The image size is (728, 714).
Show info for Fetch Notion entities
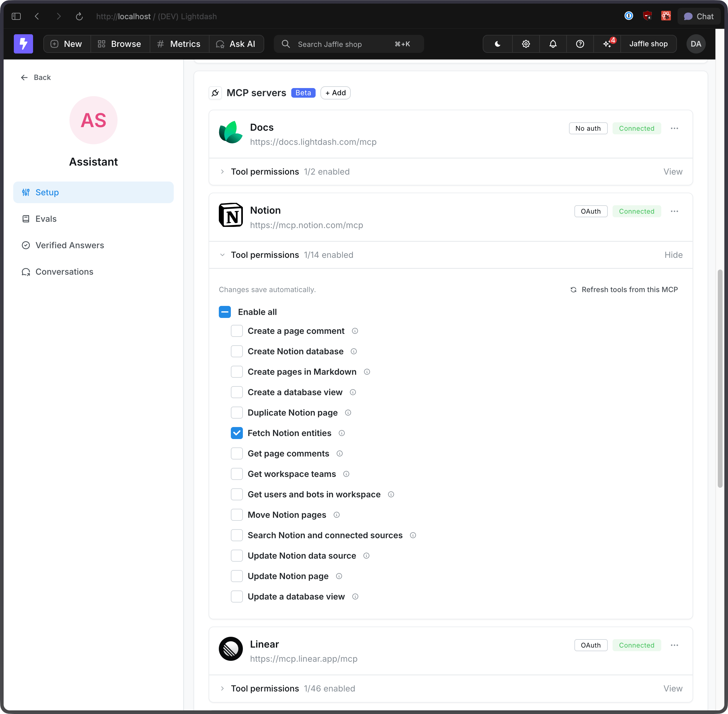(x=342, y=433)
